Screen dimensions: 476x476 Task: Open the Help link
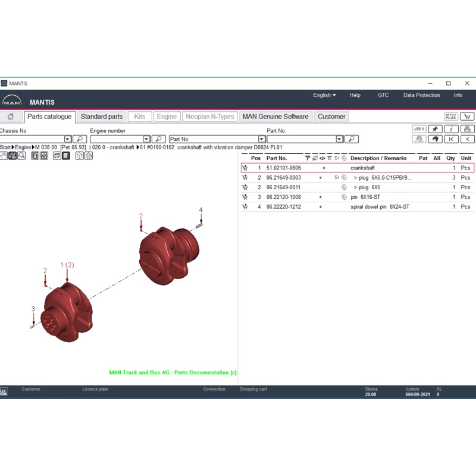click(x=355, y=95)
